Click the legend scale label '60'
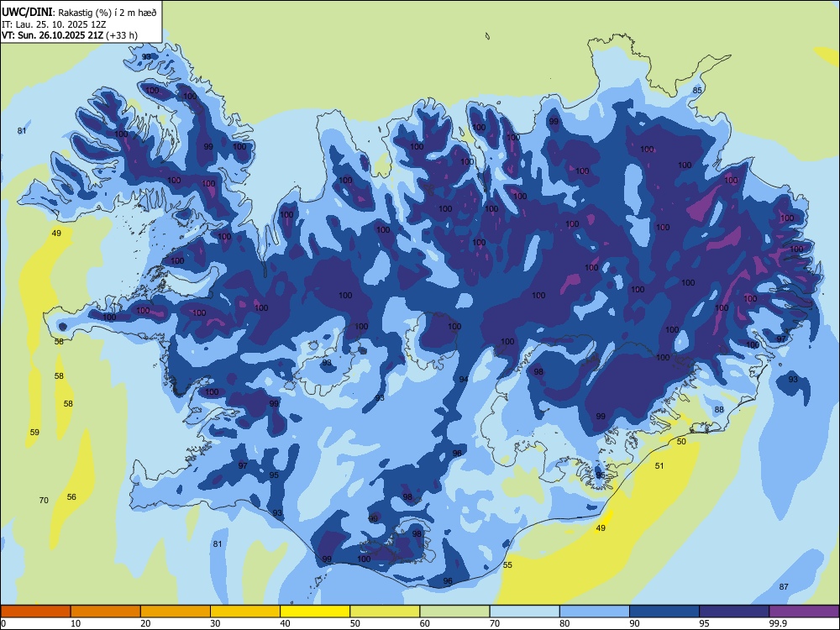The height and width of the screenshot is (630, 840). tap(425, 623)
